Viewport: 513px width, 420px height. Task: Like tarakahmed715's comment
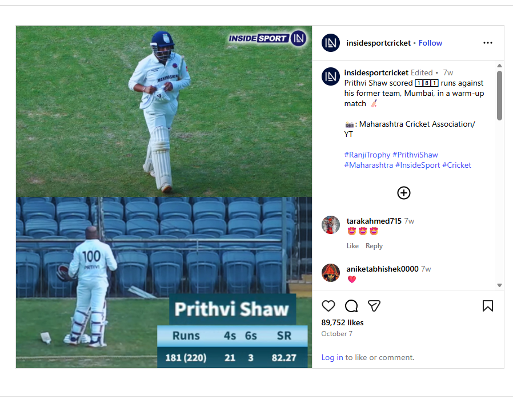point(352,246)
